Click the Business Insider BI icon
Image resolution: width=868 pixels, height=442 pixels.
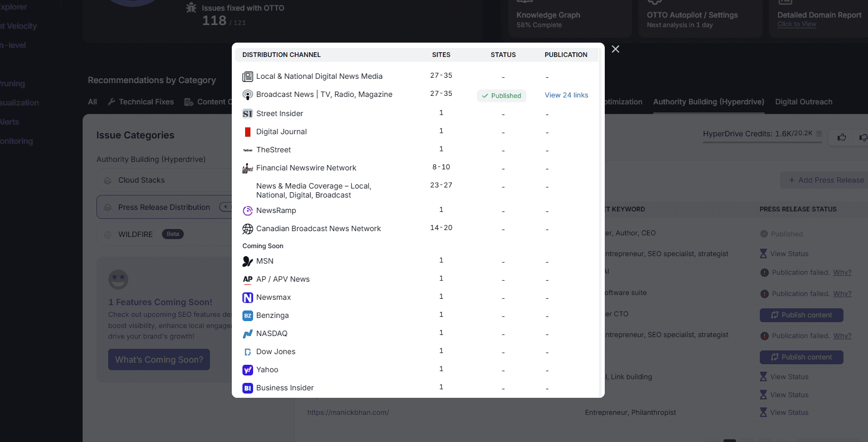pyautogui.click(x=247, y=388)
